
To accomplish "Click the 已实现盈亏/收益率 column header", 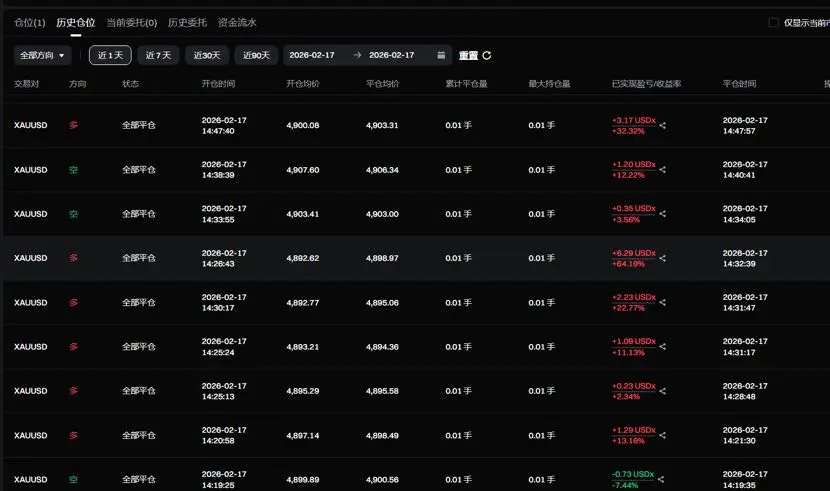I will click(x=646, y=84).
